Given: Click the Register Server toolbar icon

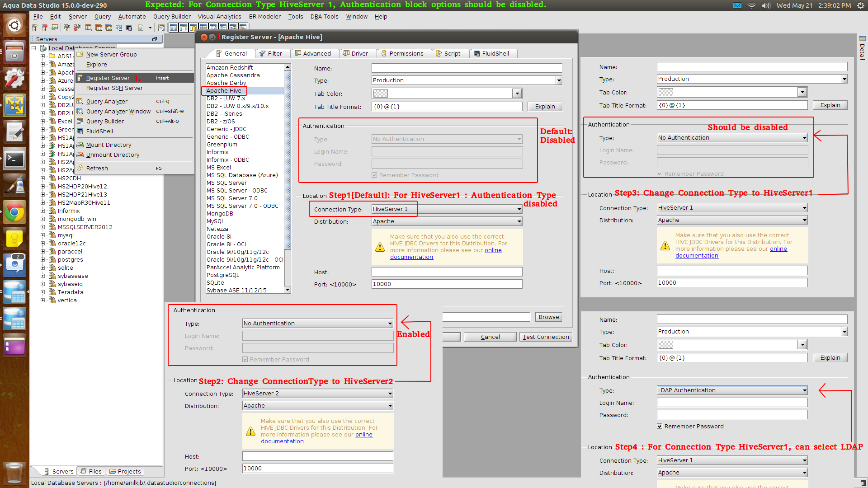Looking at the screenshot, I should pos(34,28).
